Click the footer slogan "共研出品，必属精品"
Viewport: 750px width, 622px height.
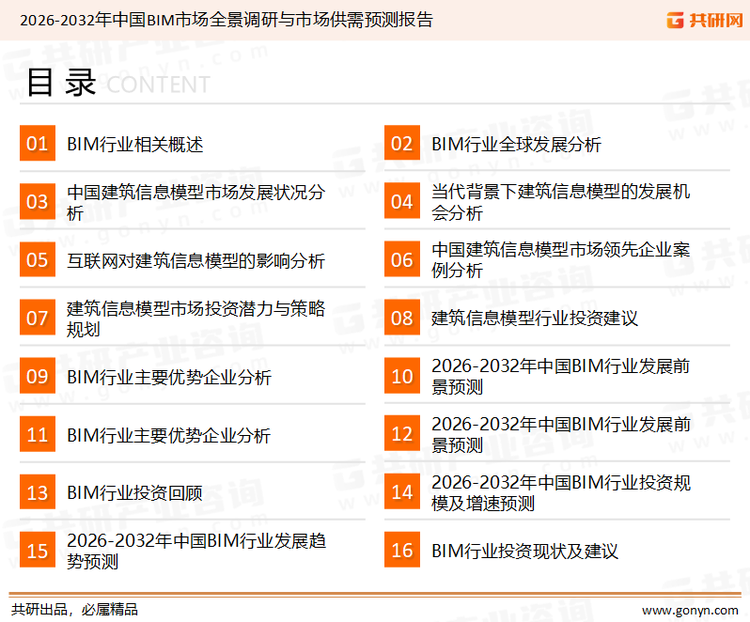point(74,610)
